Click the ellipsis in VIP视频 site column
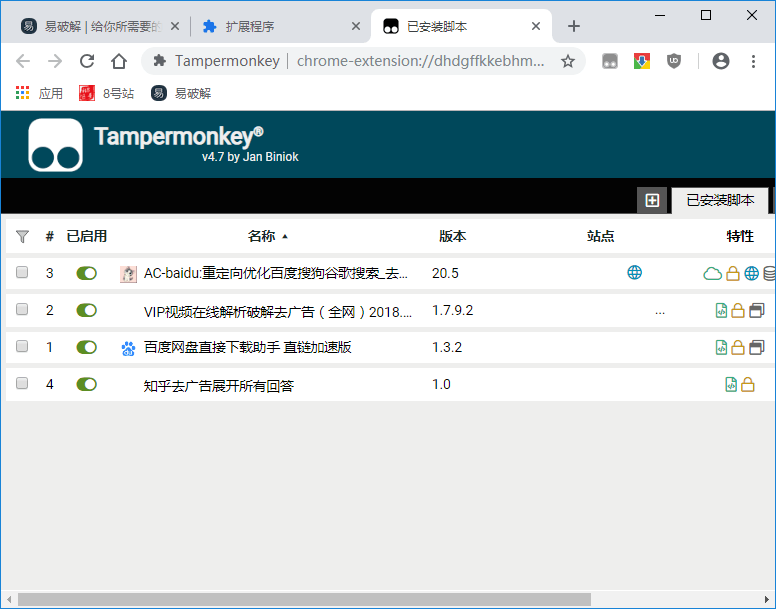Screen dimensions: 776x609 (660, 313)
